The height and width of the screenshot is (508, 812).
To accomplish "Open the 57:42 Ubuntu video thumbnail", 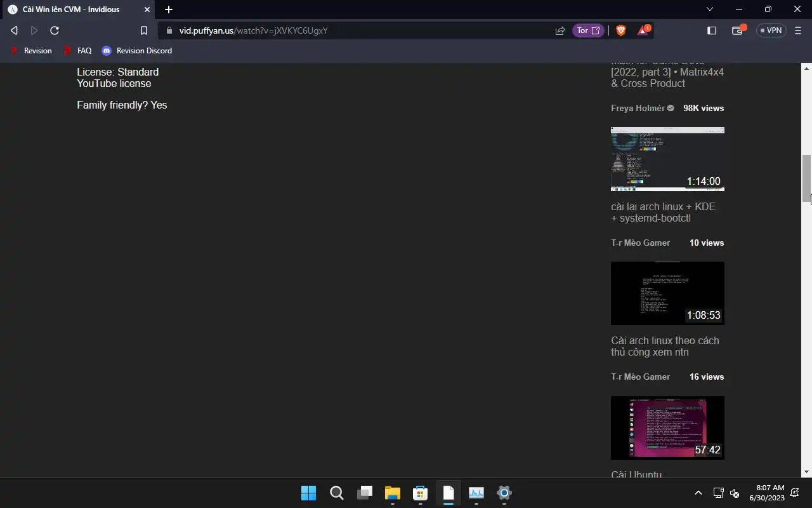I will (x=667, y=428).
